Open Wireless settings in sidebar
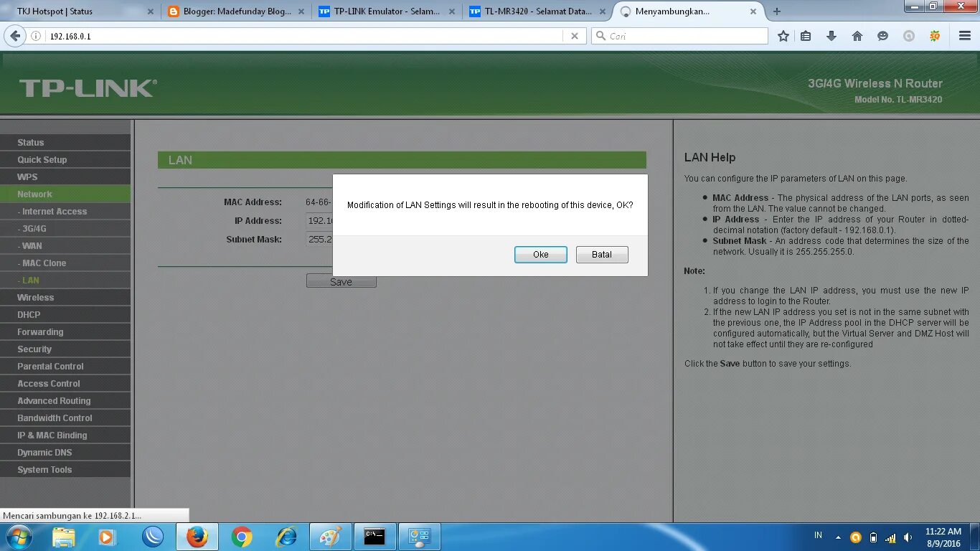 (x=65, y=298)
